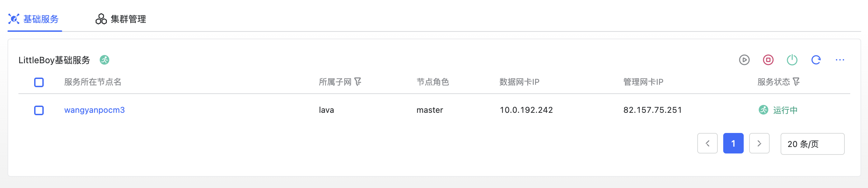The height and width of the screenshot is (188, 868).
Task: Click the start service play icon
Action: coord(744,60)
